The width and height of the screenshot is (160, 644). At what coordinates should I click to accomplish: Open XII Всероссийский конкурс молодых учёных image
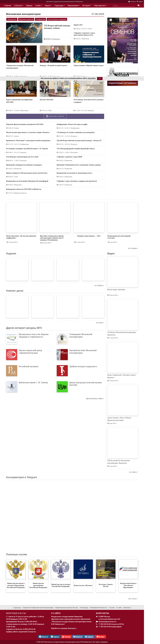pyautogui.click(x=24, y=33)
